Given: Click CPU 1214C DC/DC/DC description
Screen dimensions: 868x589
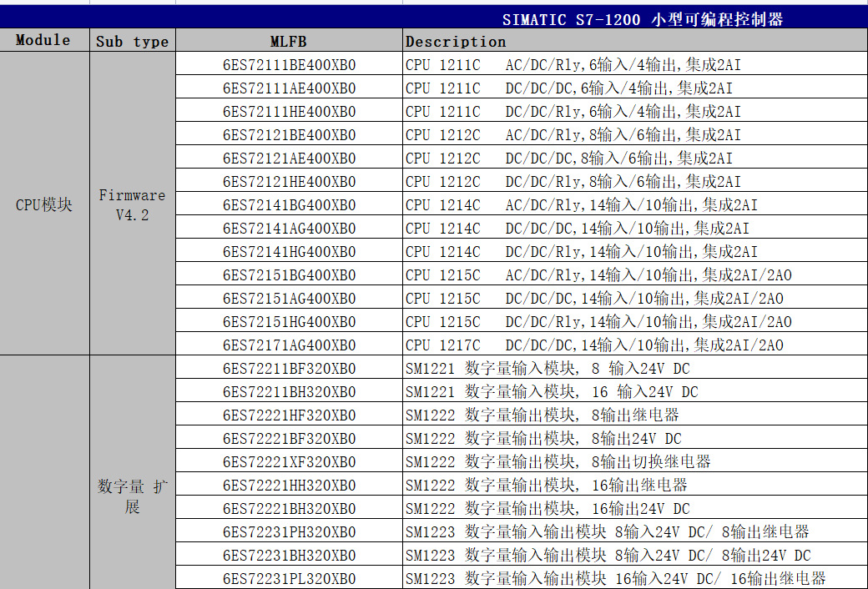Looking at the screenshot, I should (x=635, y=228).
